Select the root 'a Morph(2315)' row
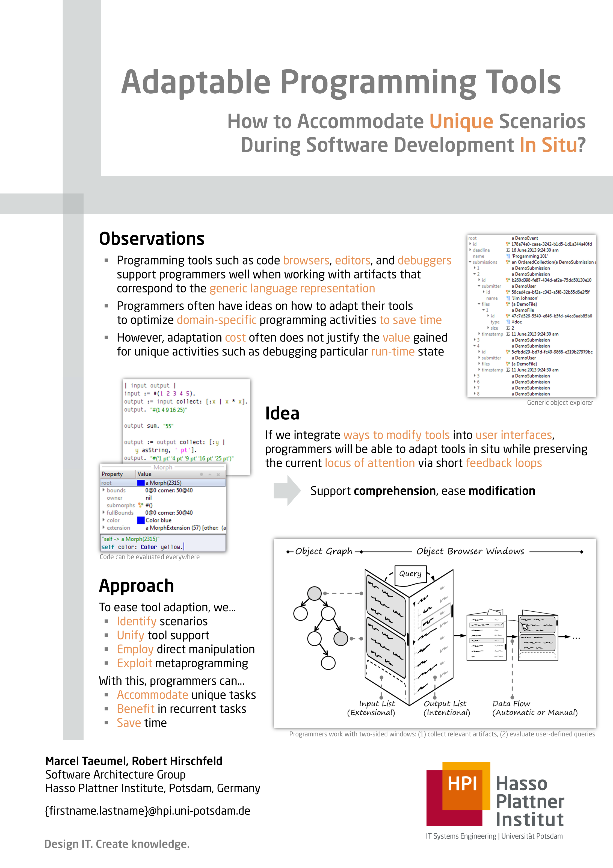This screenshot has height=868, width=613. [x=163, y=483]
